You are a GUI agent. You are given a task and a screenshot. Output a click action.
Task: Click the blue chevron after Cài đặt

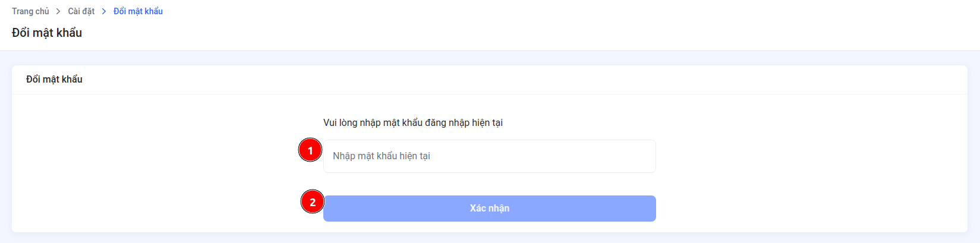tap(104, 11)
